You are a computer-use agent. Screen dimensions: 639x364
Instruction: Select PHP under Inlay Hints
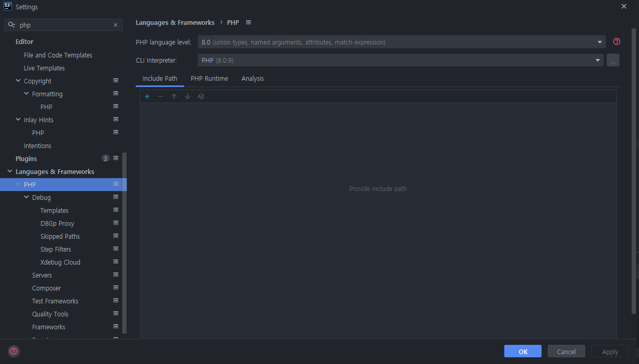[38, 133]
